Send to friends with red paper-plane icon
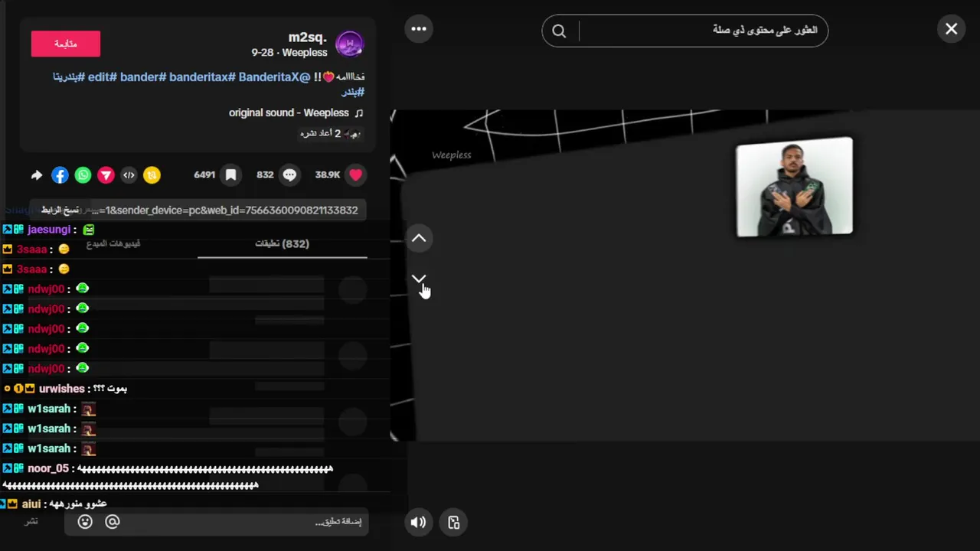The width and height of the screenshot is (980, 551). pyautogui.click(x=106, y=175)
